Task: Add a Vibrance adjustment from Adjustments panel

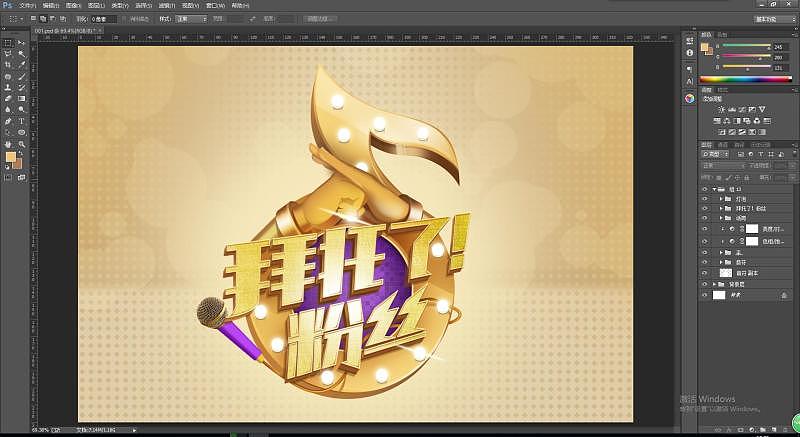Action: click(762, 110)
